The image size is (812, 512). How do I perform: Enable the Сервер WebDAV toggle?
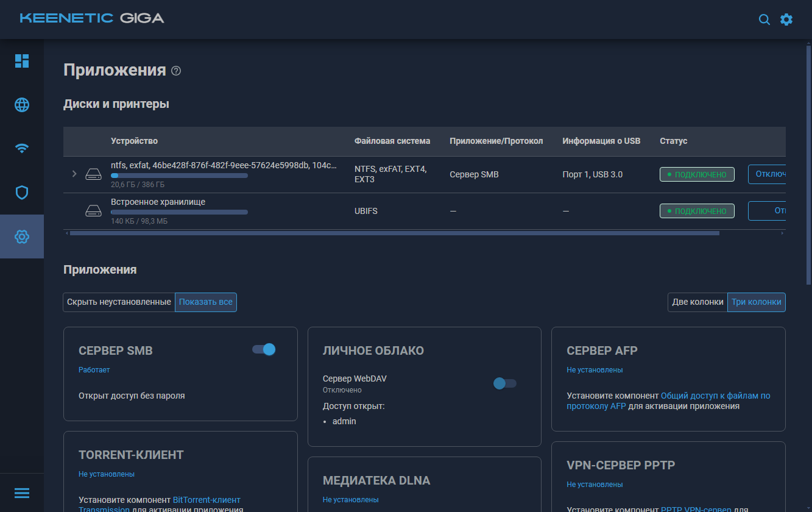pos(505,383)
